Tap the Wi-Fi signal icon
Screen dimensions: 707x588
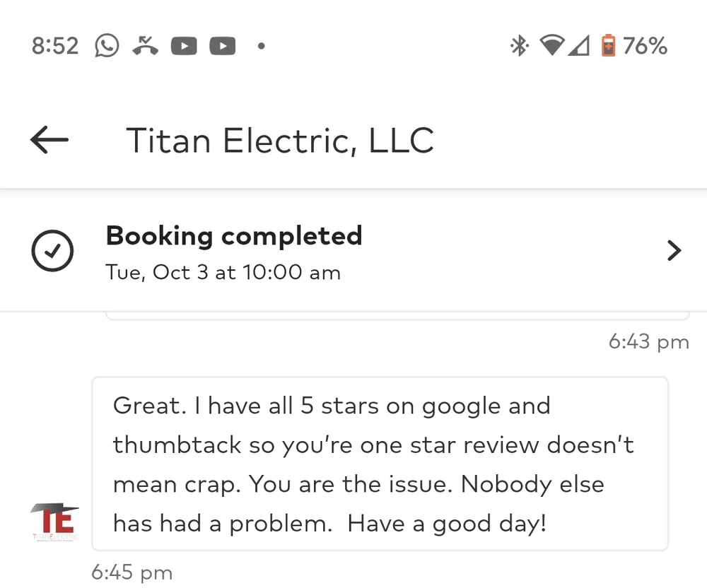click(x=552, y=45)
